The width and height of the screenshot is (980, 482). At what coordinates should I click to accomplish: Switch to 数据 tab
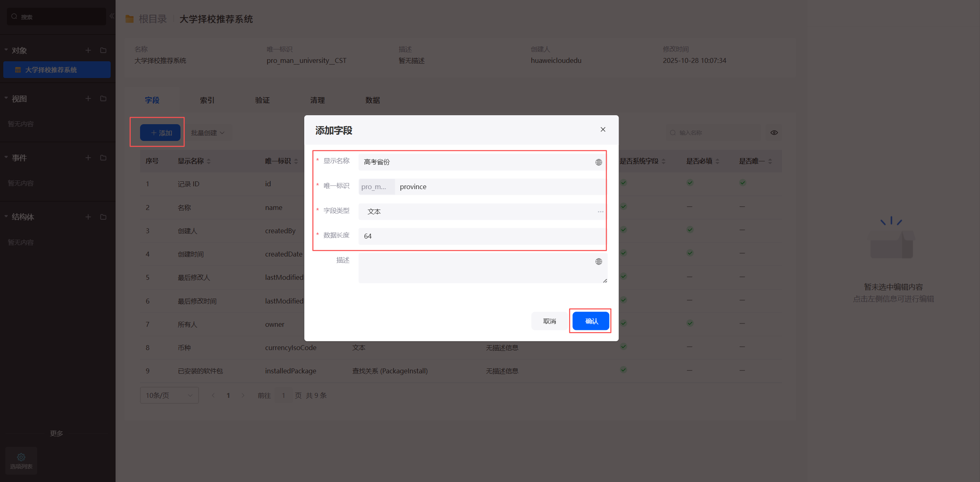tap(372, 100)
